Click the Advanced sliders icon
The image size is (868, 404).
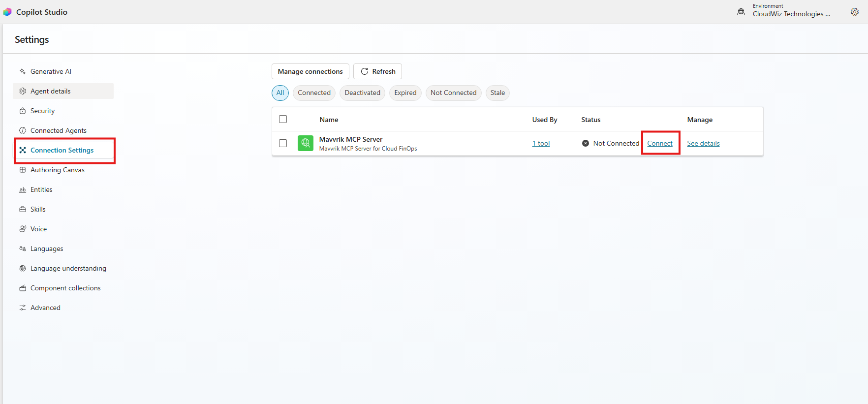pyautogui.click(x=23, y=308)
